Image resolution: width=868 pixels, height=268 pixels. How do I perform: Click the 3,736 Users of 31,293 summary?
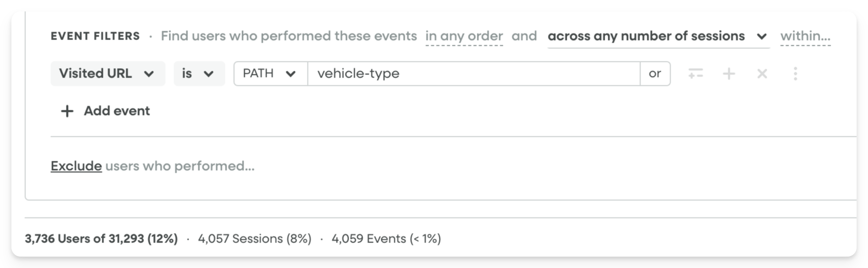point(101,239)
